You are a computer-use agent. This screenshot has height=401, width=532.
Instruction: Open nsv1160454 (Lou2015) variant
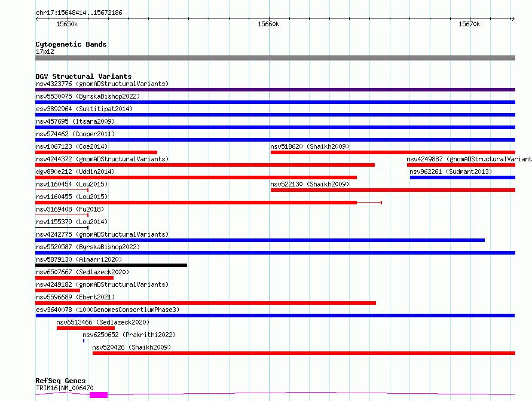pyautogui.click(x=72, y=184)
